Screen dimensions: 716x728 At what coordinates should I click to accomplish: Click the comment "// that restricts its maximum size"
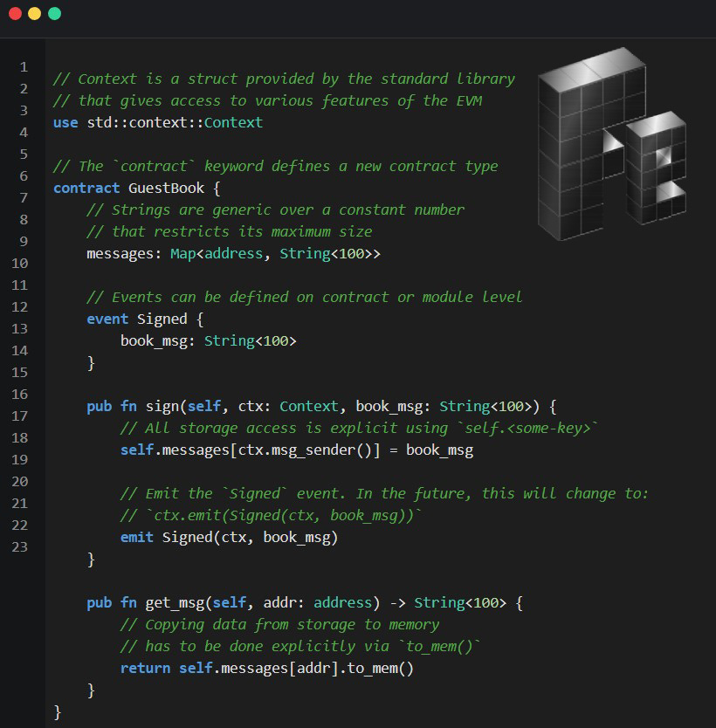(230, 231)
